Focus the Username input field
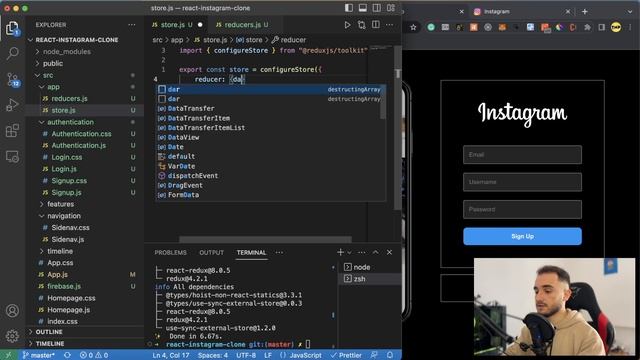This screenshot has width=640, height=360. click(x=522, y=182)
